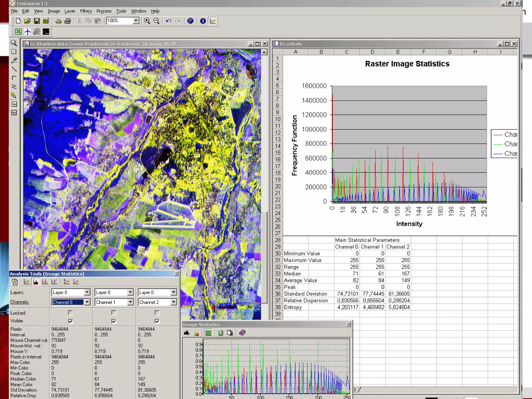Image resolution: width=532 pixels, height=399 pixels.
Task: Click the blue info icon
Action: pos(203,21)
